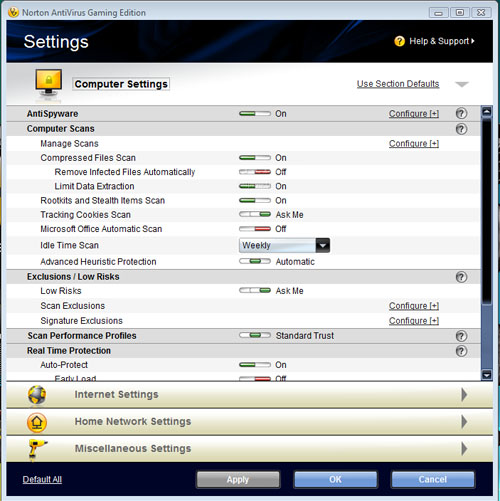The height and width of the screenshot is (501, 500).
Task: Open the Home Network Settings section
Action: pos(249,422)
